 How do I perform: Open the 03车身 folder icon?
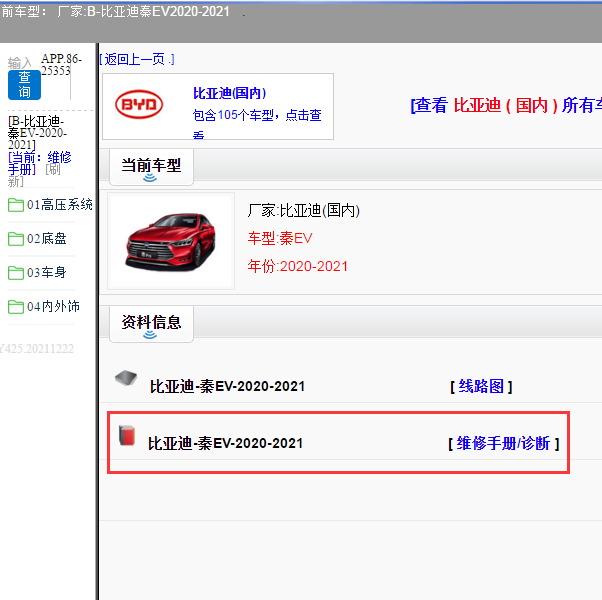tap(16, 273)
